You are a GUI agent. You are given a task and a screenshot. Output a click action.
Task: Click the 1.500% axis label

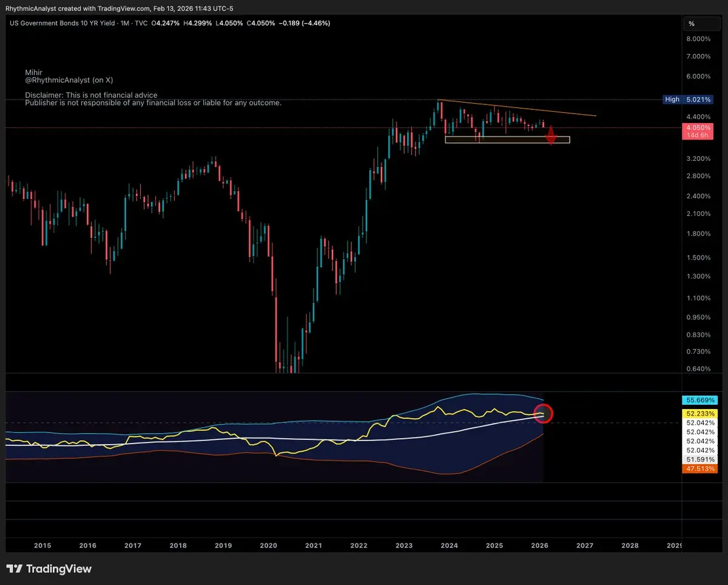coord(698,257)
